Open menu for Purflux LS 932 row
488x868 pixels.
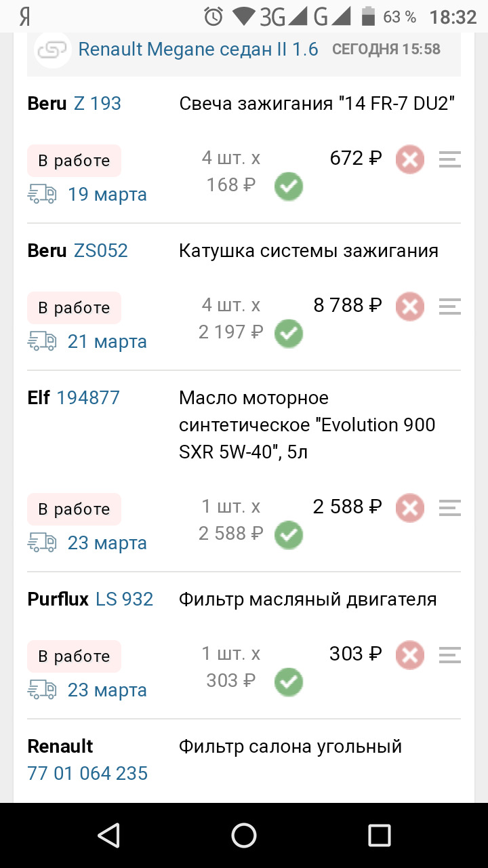pos(449,656)
